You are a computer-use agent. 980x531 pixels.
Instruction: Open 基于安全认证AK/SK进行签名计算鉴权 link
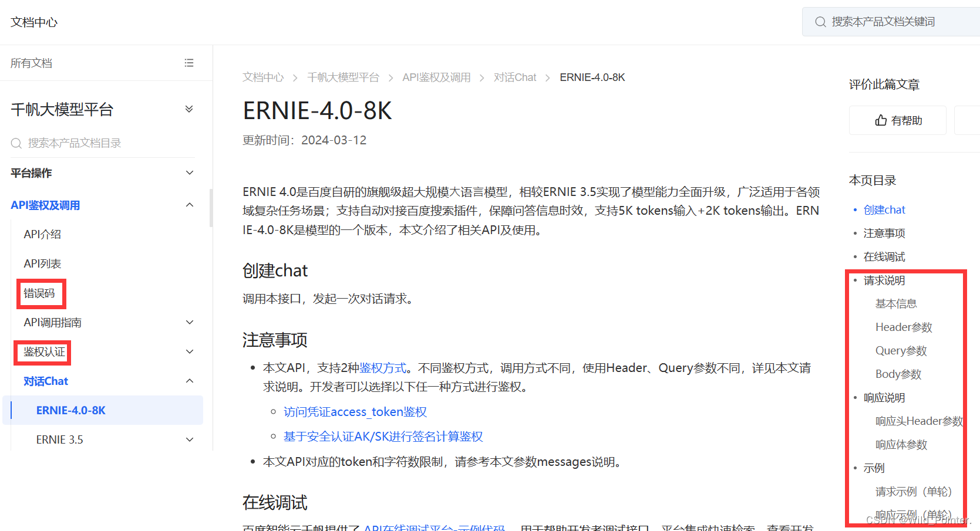click(383, 437)
